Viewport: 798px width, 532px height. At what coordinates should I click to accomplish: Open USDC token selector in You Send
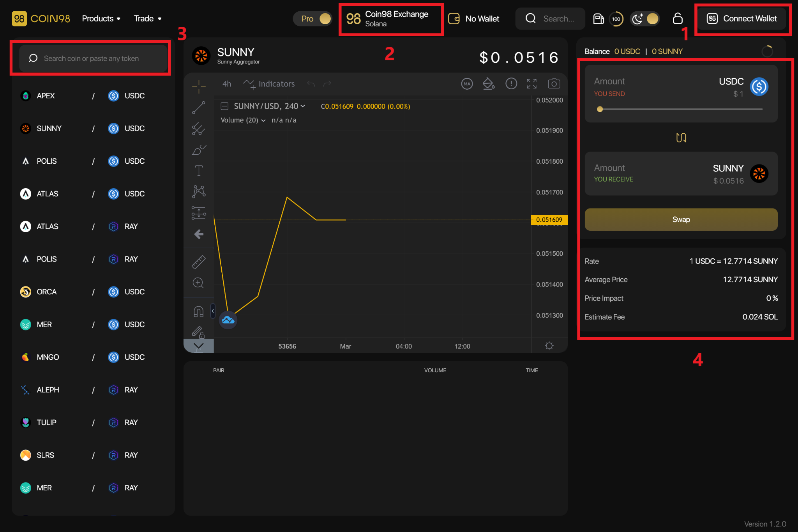743,87
